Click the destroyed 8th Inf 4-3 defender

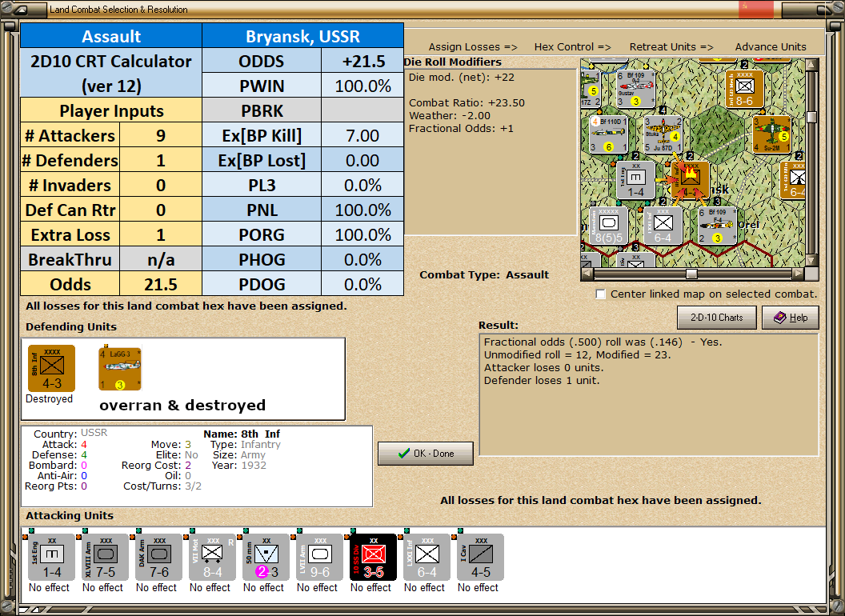tap(52, 369)
